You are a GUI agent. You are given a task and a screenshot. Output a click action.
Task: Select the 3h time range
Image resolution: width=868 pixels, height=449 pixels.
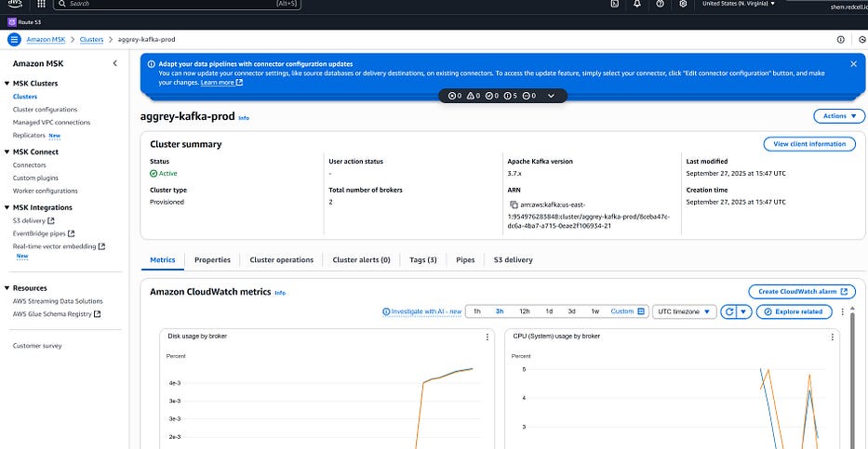tap(500, 311)
